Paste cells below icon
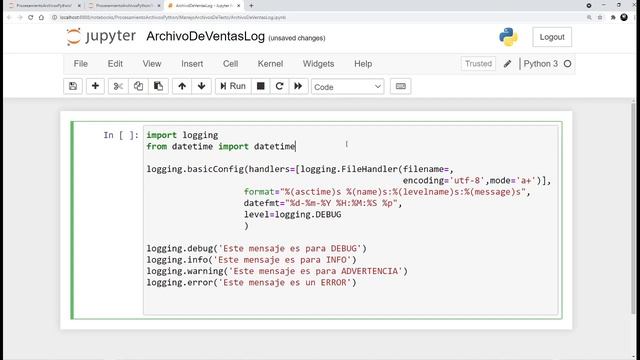This screenshot has height=360, width=640. click(x=158, y=86)
